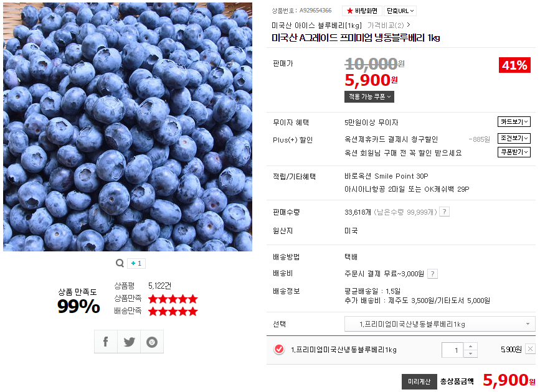Click the smiley face share icon
The height and width of the screenshot is (392, 540).
(x=152, y=342)
